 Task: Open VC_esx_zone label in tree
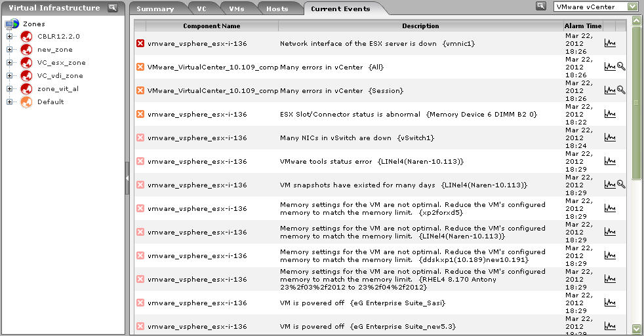[62, 63]
